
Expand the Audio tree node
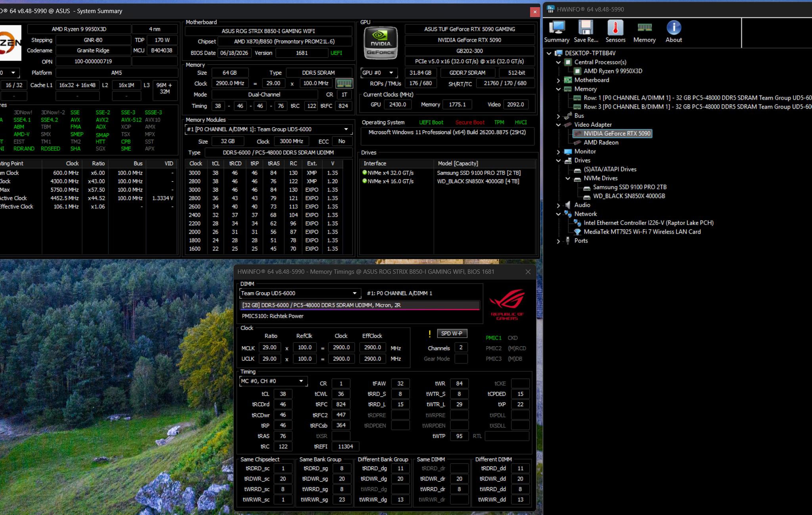559,206
